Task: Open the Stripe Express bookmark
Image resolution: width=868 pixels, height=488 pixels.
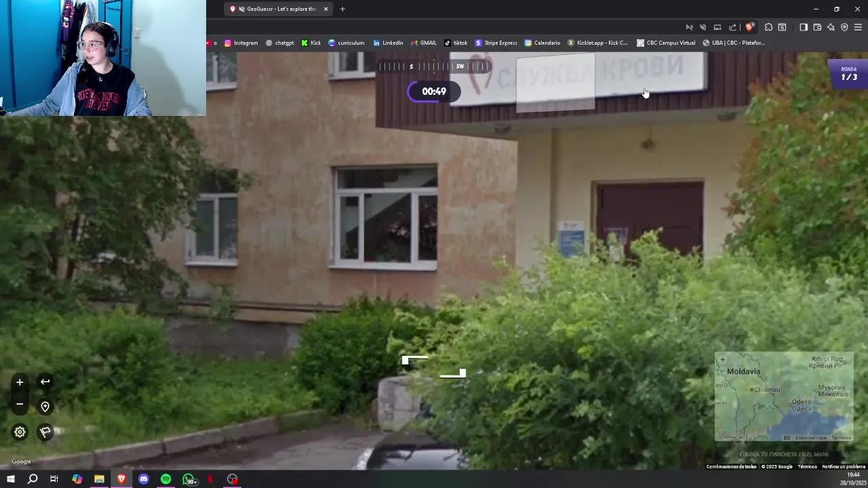Action: (496, 43)
